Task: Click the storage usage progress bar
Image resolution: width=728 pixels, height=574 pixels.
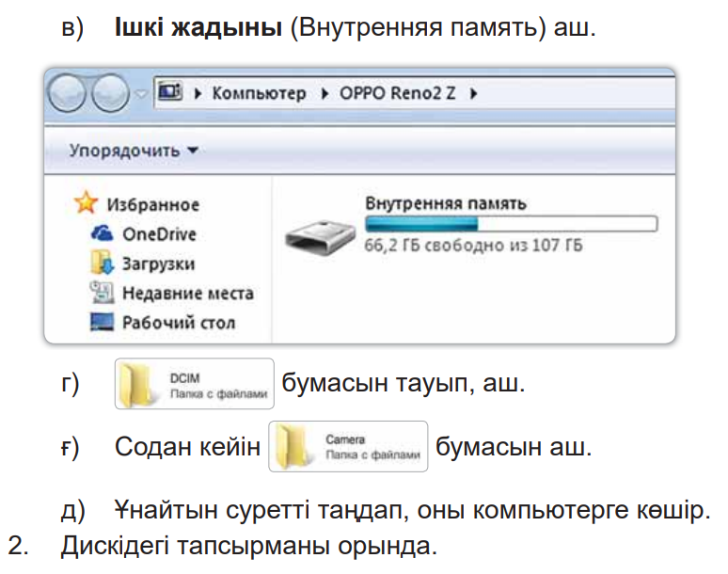Action: click(511, 224)
